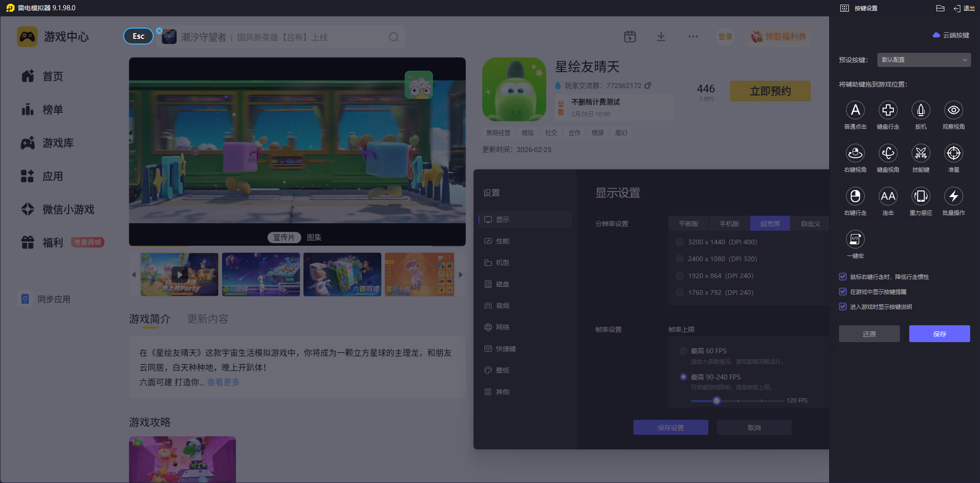Image resolution: width=980 pixels, height=483 pixels.
Task: Switch to the 平板版 resolution tab
Action: pos(689,224)
